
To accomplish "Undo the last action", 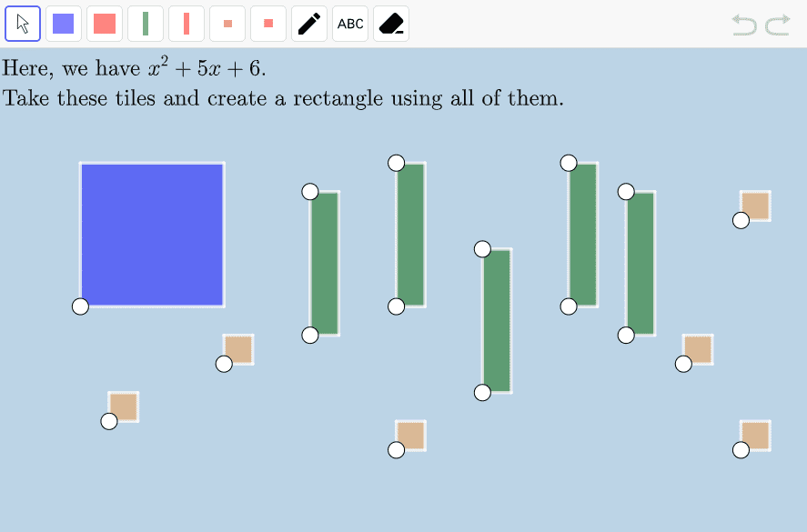I will [744, 25].
